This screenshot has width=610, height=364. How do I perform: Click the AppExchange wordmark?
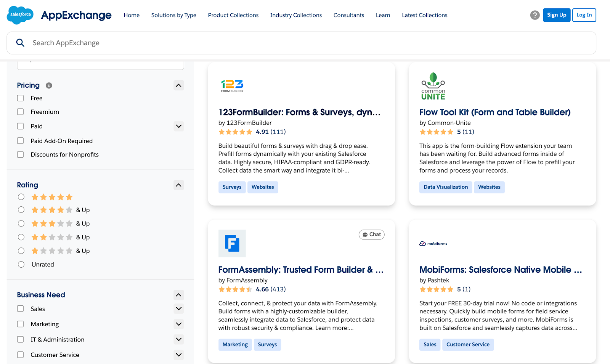coord(76,15)
